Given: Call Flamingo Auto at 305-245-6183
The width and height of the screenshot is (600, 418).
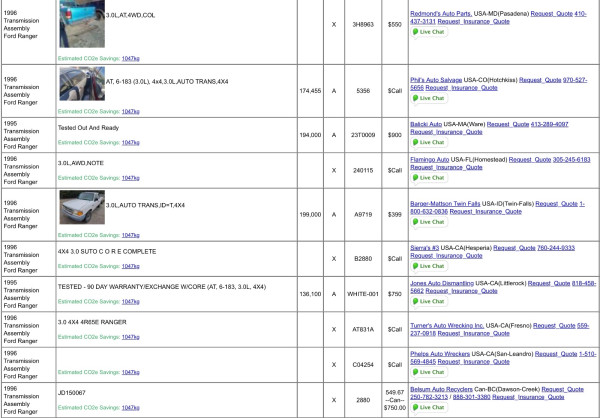Looking at the screenshot, I should click(x=572, y=159).
